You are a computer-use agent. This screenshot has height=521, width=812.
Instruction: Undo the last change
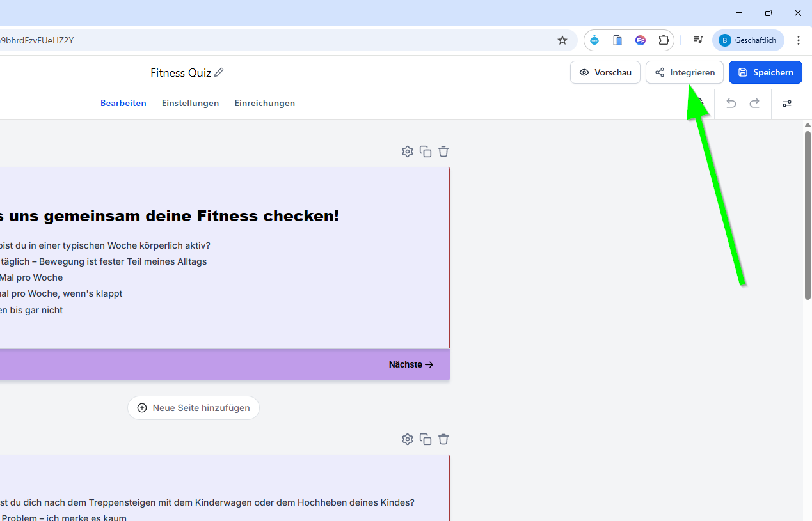[x=731, y=103]
